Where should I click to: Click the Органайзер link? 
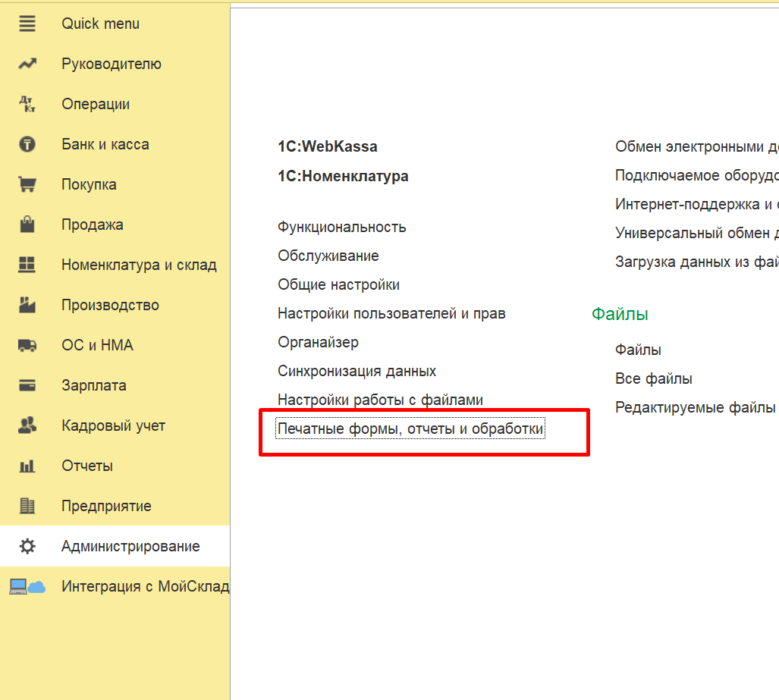[x=318, y=343]
